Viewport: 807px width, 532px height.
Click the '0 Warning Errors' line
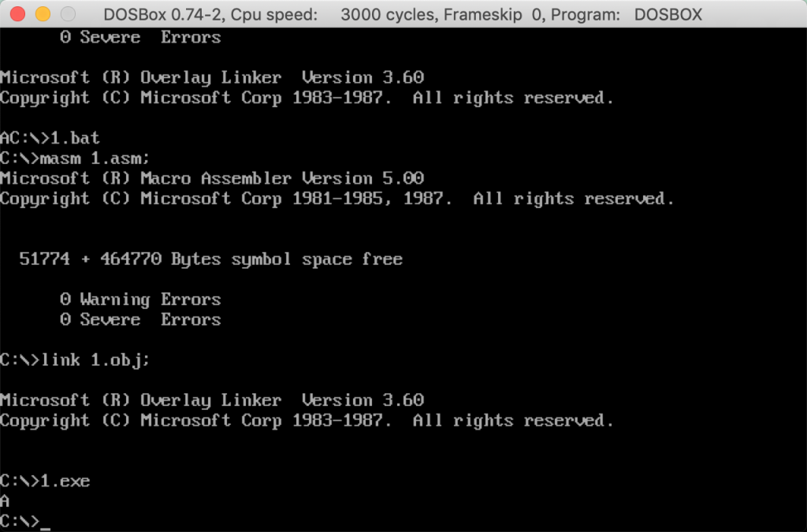(x=140, y=299)
